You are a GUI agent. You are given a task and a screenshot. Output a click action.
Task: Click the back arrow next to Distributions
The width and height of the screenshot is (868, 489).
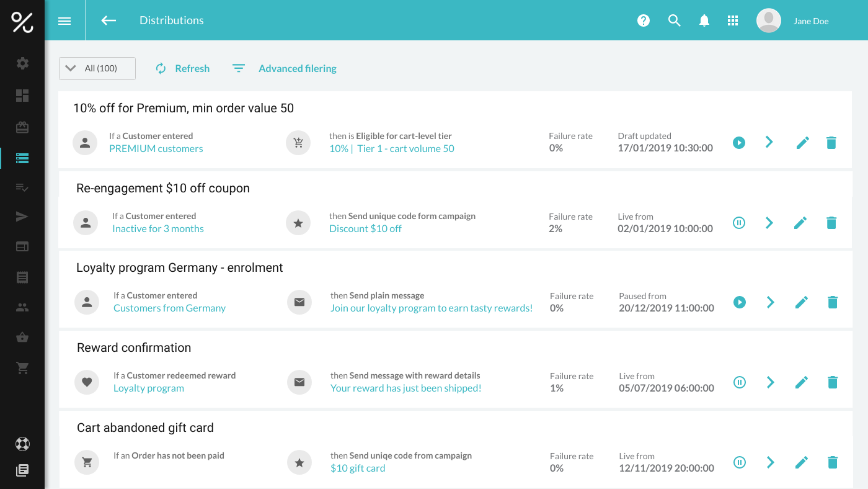tap(108, 20)
